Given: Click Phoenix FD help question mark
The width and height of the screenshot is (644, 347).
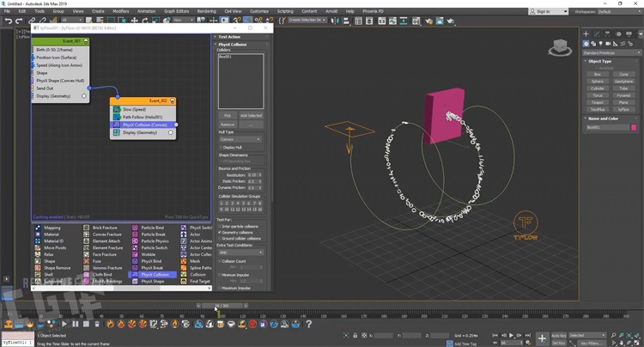Looking at the screenshot, I should (308, 324).
